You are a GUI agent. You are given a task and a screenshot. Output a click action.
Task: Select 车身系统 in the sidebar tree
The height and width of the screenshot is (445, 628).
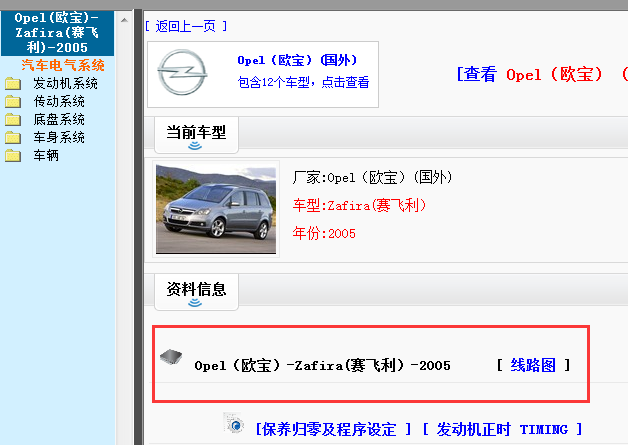tap(59, 137)
